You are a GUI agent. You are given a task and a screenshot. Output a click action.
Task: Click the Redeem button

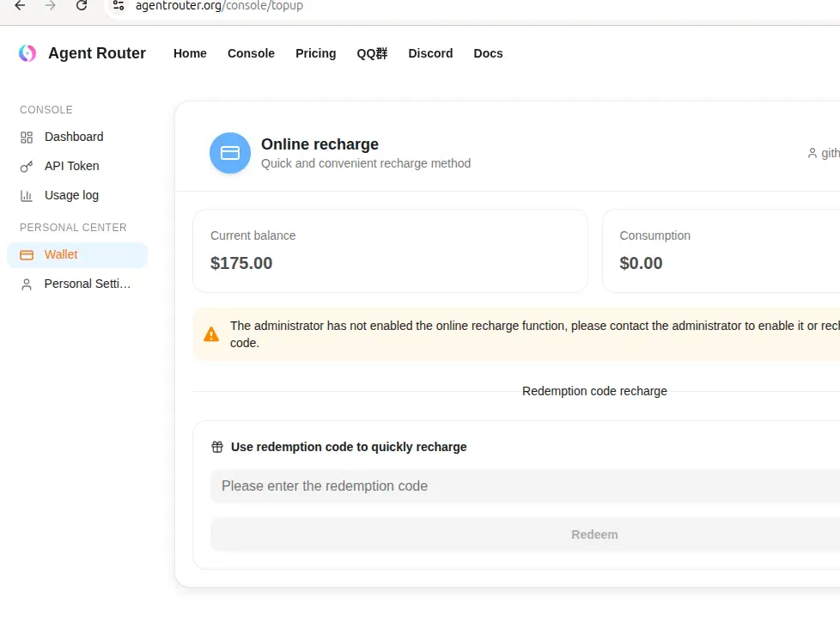pos(525,535)
